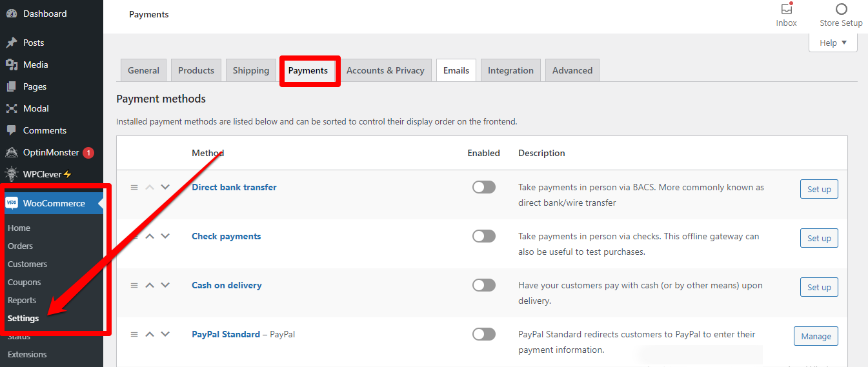Move Cash on delivery up with arrow

(x=150, y=285)
